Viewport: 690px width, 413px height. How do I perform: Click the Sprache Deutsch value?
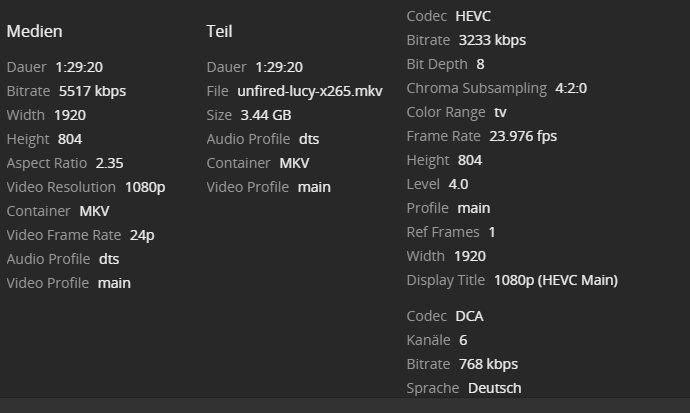click(x=494, y=388)
